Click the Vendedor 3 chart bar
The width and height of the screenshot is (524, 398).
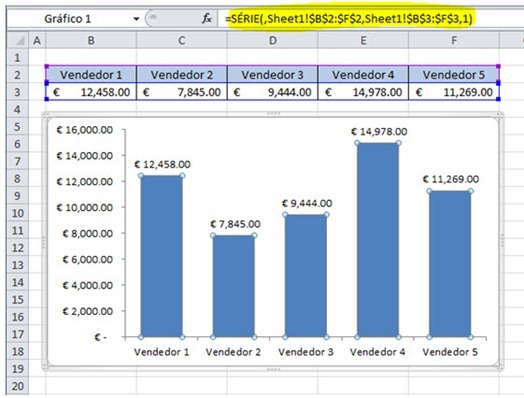306,276
